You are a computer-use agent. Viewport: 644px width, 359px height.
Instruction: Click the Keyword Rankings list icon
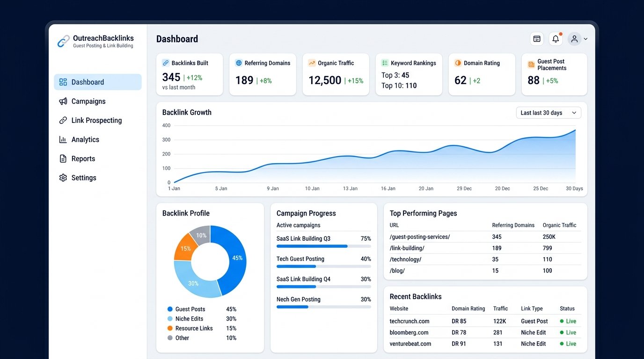click(385, 63)
